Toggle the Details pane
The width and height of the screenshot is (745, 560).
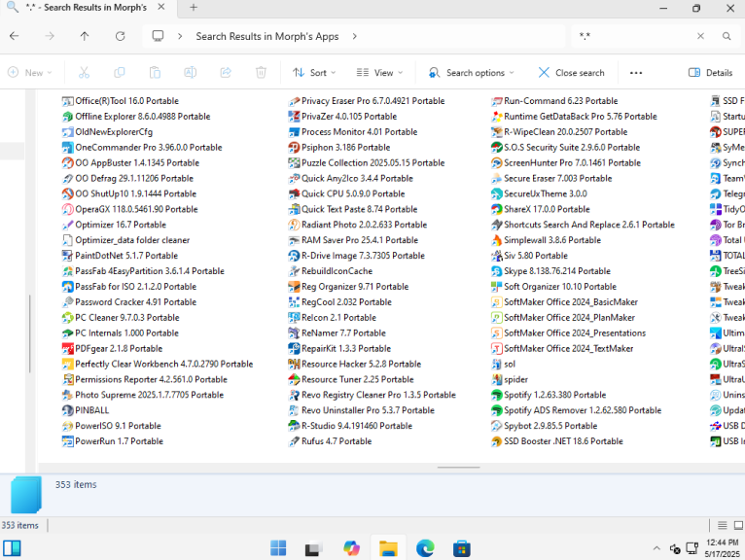pyautogui.click(x=710, y=73)
